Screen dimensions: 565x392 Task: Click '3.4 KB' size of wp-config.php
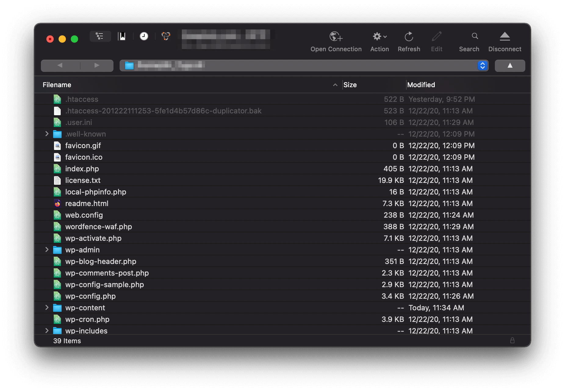(x=393, y=296)
